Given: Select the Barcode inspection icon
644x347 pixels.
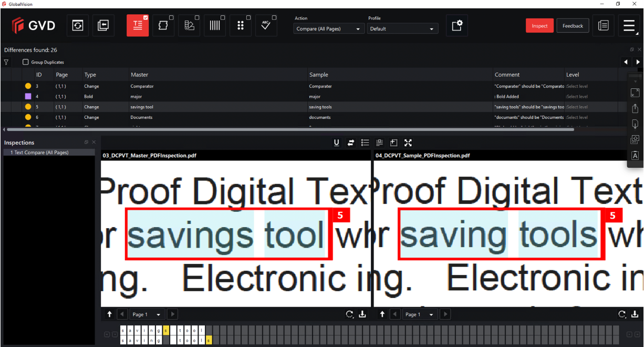Looking at the screenshot, I should click(215, 26).
